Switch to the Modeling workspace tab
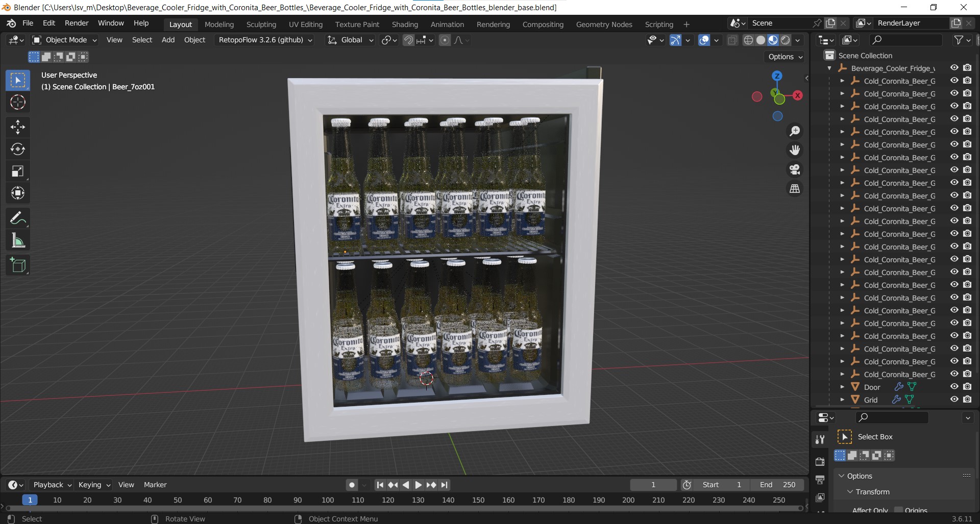Viewport: 980px width, 524px height. pos(219,24)
